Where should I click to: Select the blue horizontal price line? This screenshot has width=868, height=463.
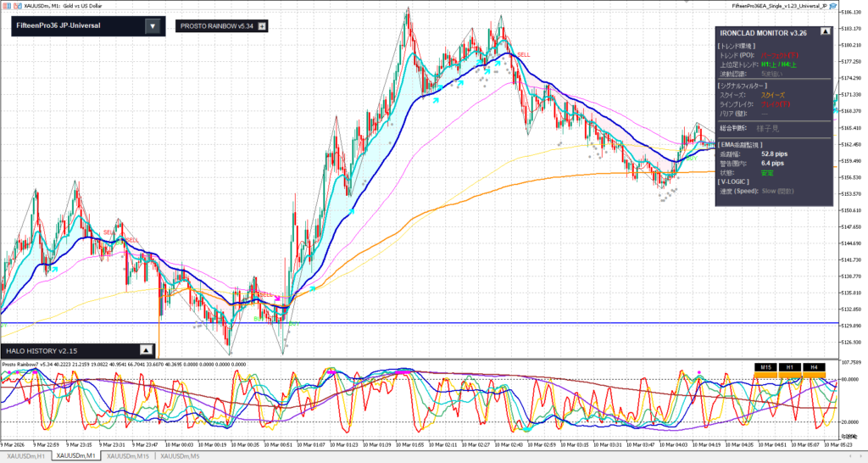click(509, 323)
